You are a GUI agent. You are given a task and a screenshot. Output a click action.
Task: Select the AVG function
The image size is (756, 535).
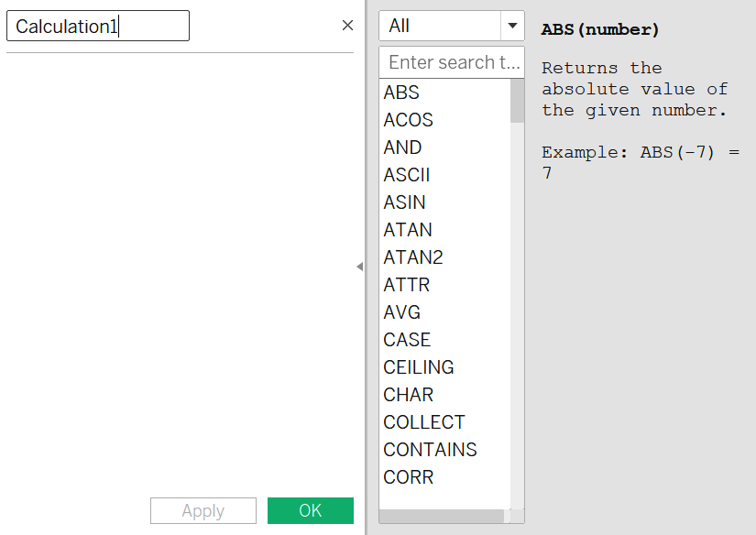(401, 312)
